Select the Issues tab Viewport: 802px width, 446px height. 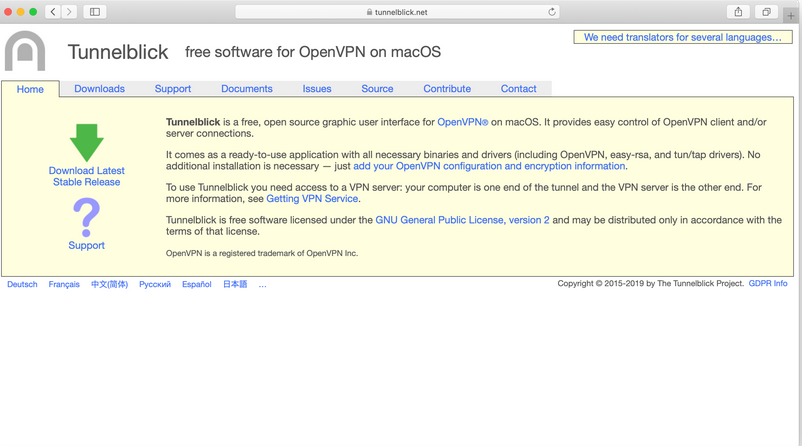pyautogui.click(x=317, y=89)
